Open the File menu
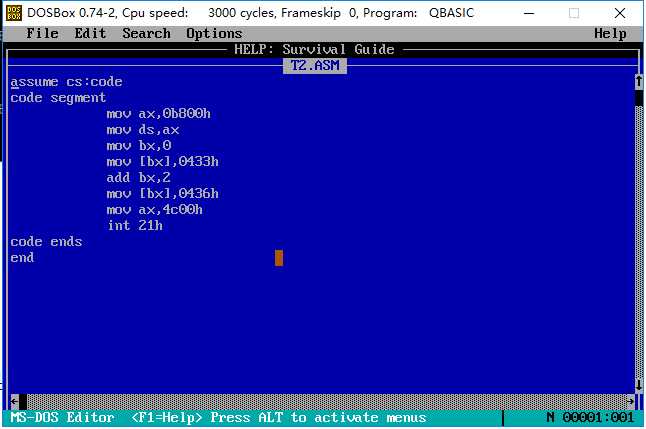This screenshot has width=646, height=429. point(42,33)
